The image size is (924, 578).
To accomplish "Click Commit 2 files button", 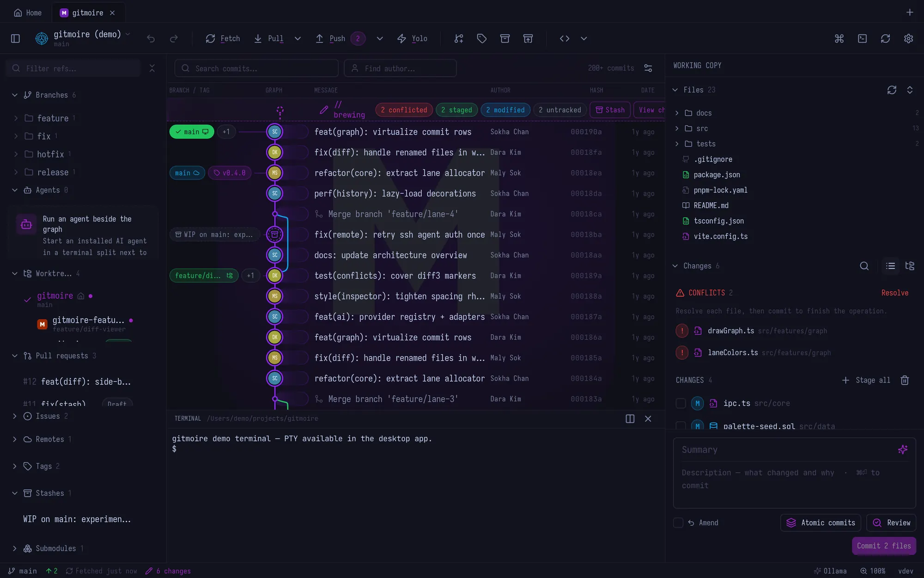I will (884, 546).
